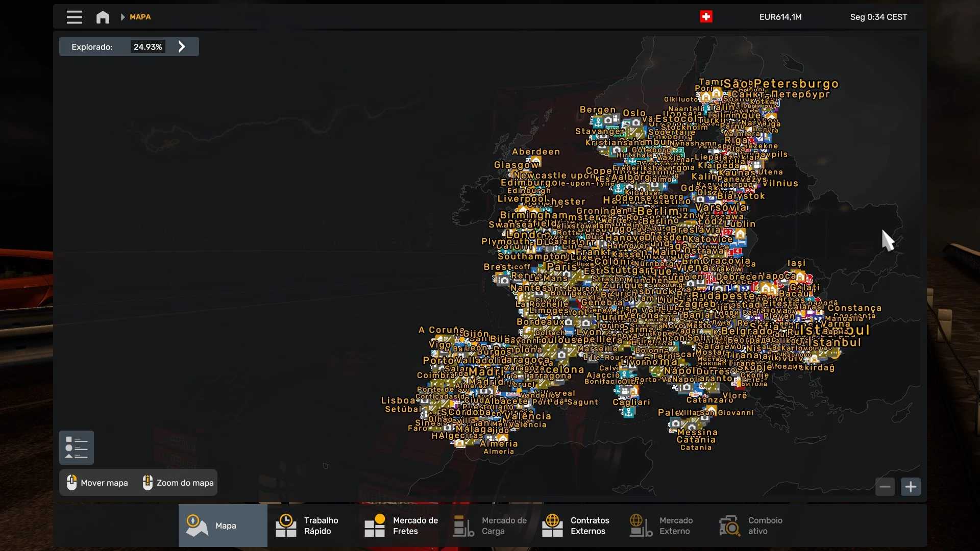Click the EUR614,1M balance

780,17
